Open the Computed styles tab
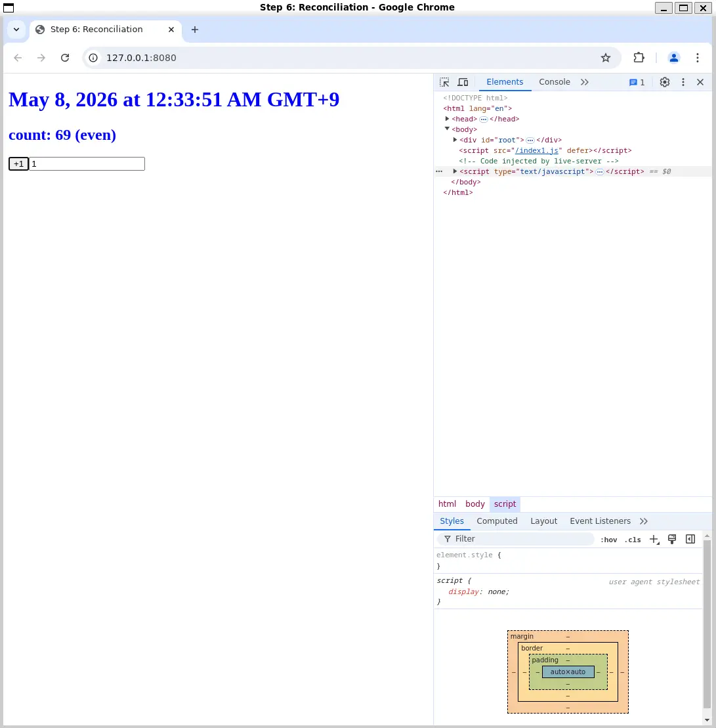This screenshot has height=728, width=716. [497, 521]
